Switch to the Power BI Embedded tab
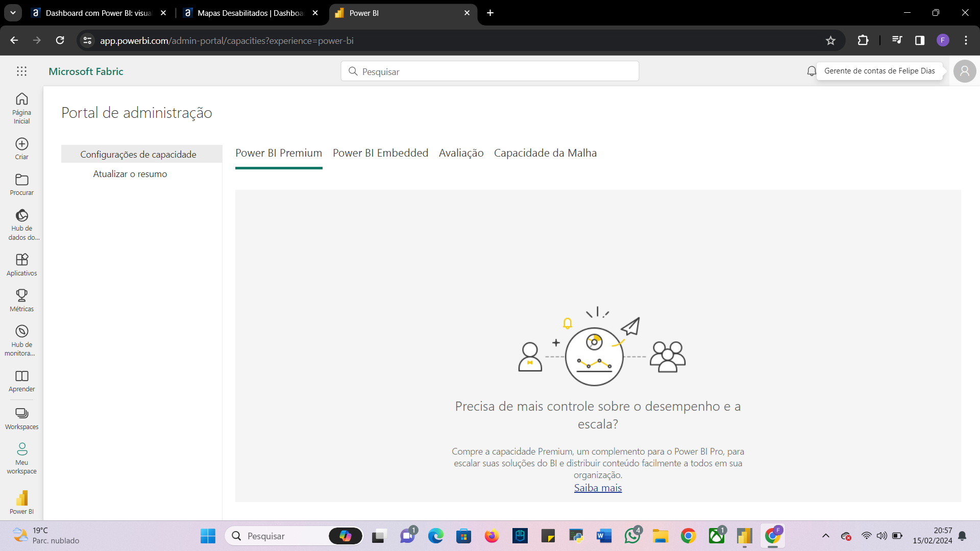This screenshot has height=551, width=980. [x=380, y=153]
